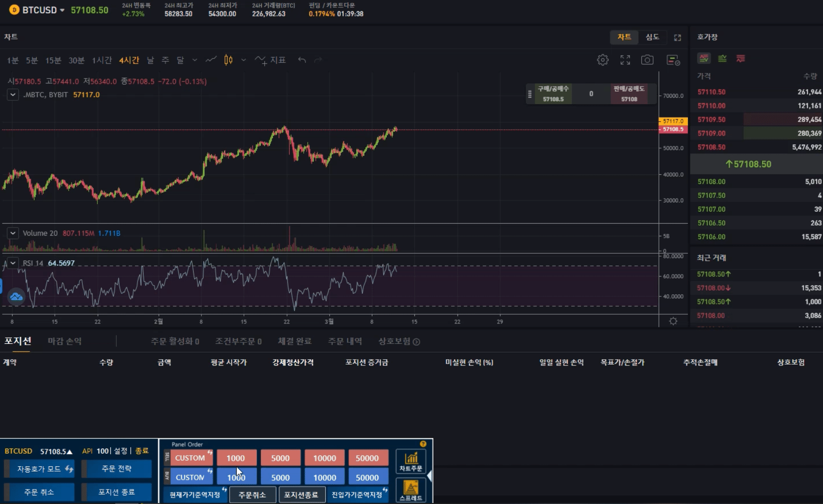This screenshot has width=823, height=504.
Task: Show combined buy and sell order book view
Action: (x=704, y=59)
